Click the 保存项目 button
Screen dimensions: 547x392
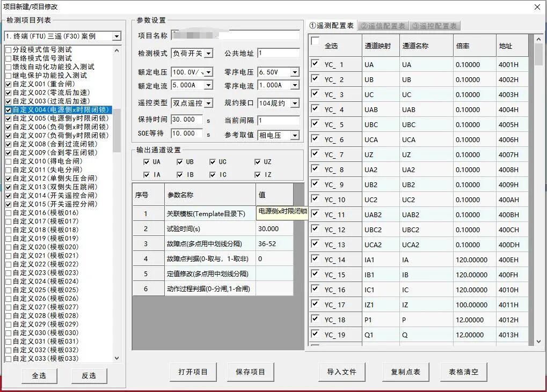[x=250, y=372]
